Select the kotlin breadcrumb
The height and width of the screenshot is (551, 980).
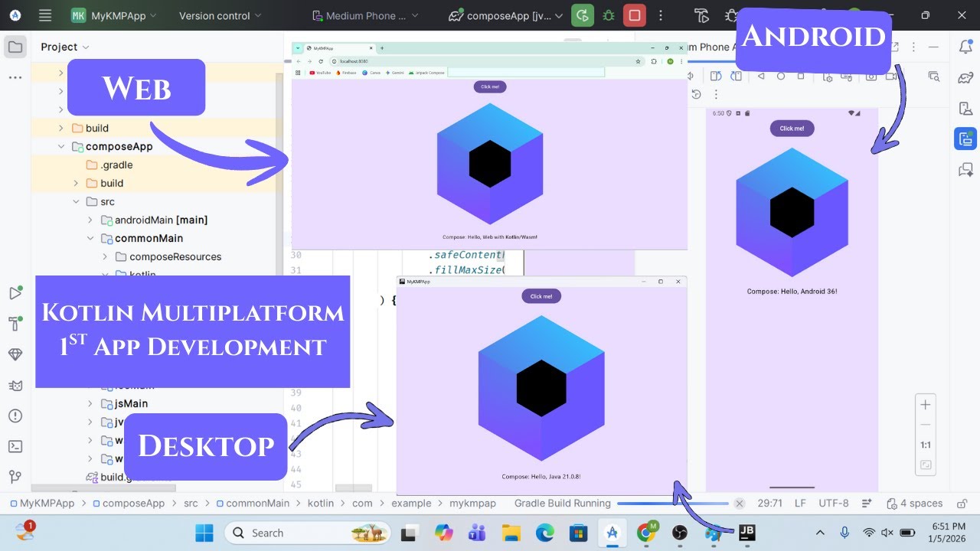pos(321,504)
